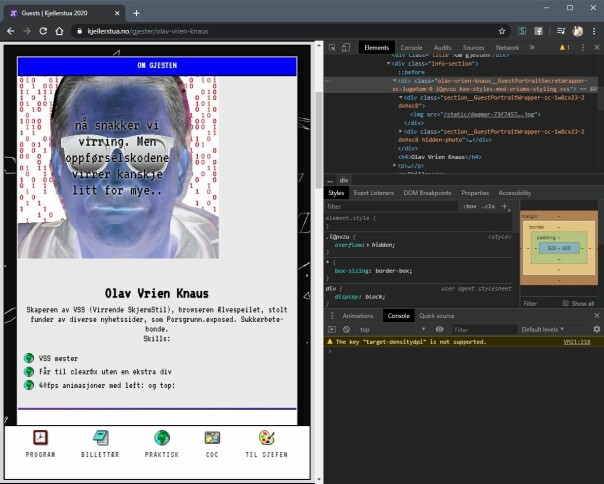Image resolution: width=604 pixels, height=484 pixels.
Task: Open the PROGRAM navigation link
Action: pos(40,444)
